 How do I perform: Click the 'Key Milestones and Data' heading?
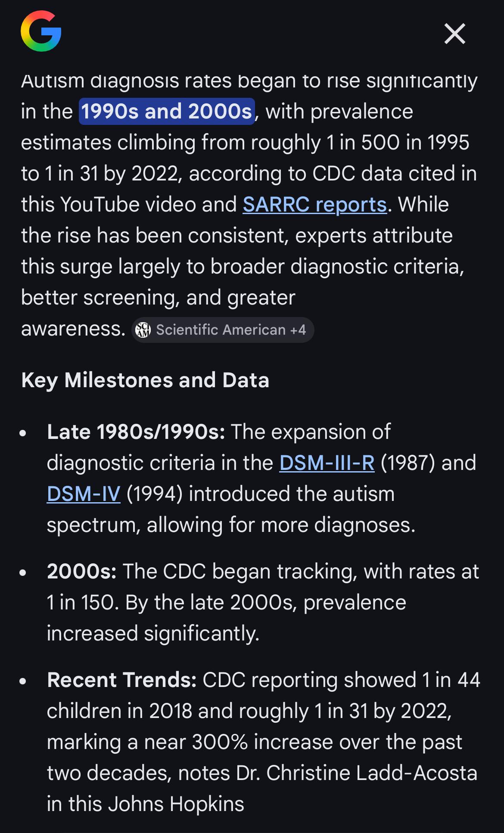coord(145,380)
